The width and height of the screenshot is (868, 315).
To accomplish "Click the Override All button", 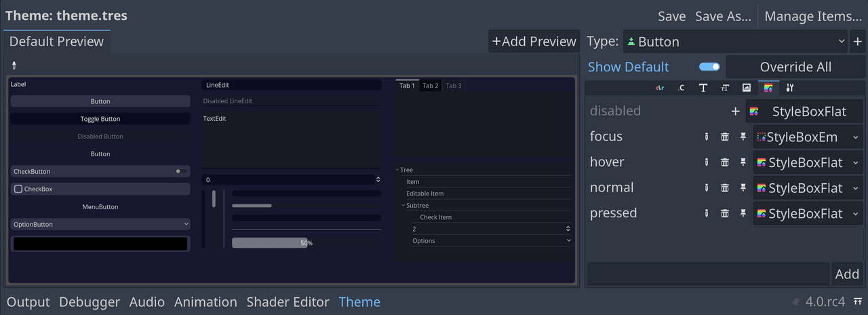I will [x=795, y=67].
